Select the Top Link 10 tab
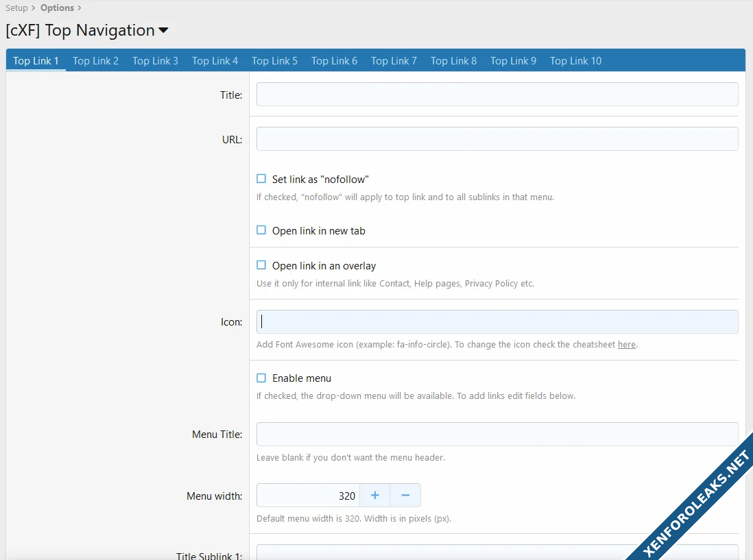753x560 pixels. coord(575,61)
